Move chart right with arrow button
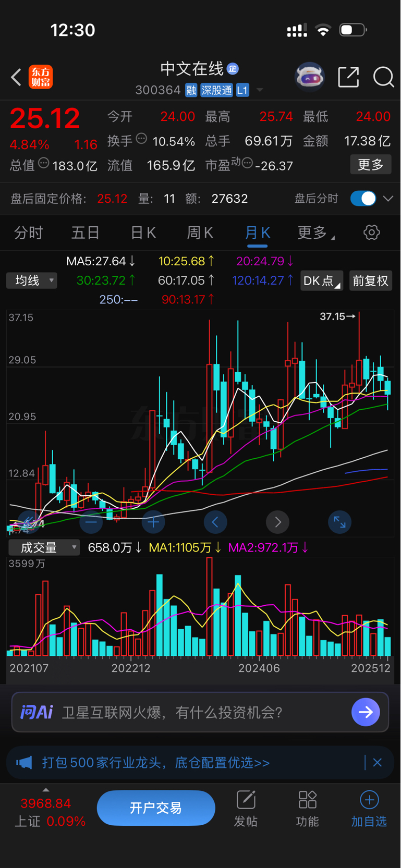This screenshot has height=868, width=401. 277,522
